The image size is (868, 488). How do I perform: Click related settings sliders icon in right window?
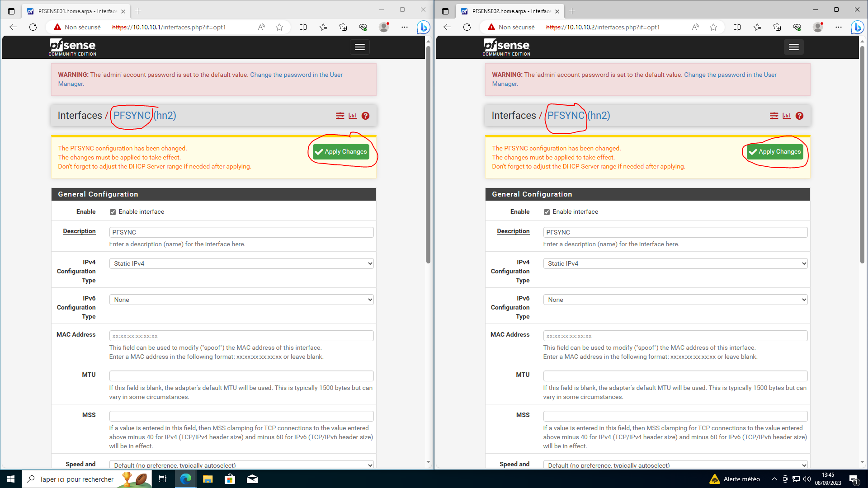coord(774,116)
